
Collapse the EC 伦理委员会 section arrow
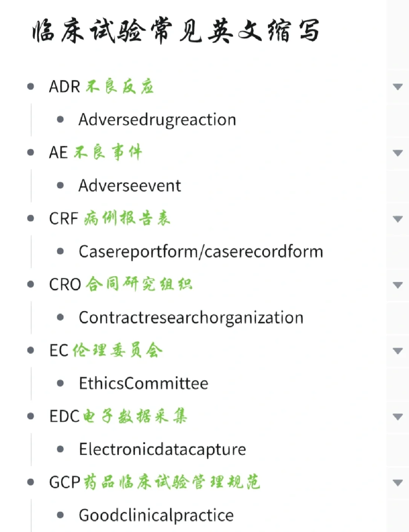[398, 350]
